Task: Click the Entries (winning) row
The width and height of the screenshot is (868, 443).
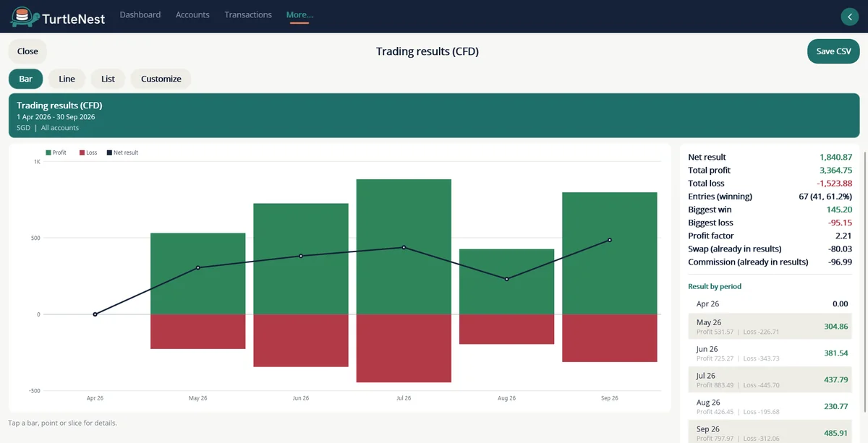Action: (x=770, y=197)
